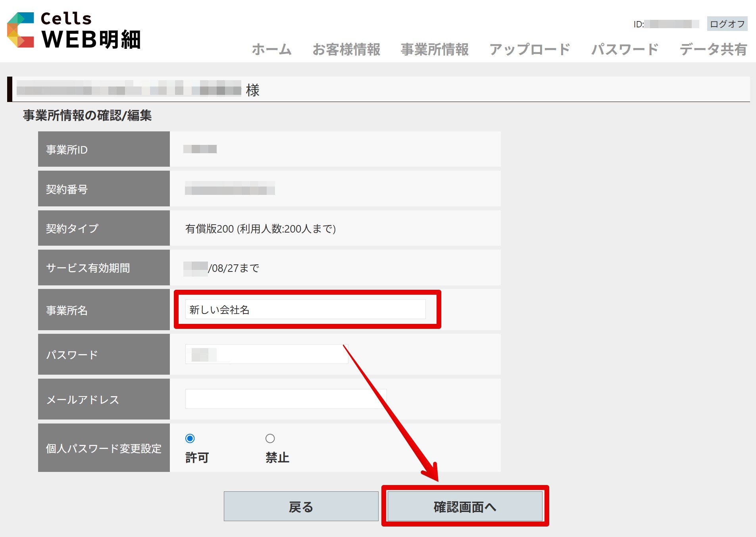Click the WEB明細 logo text
Viewport: 756px width, 537px height.
pyautogui.click(x=91, y=40)
